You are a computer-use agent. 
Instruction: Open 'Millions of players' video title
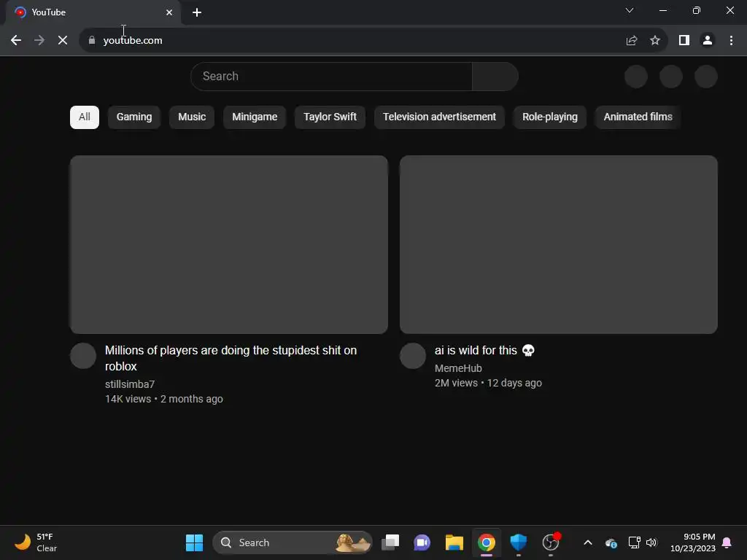coord(231,358)
